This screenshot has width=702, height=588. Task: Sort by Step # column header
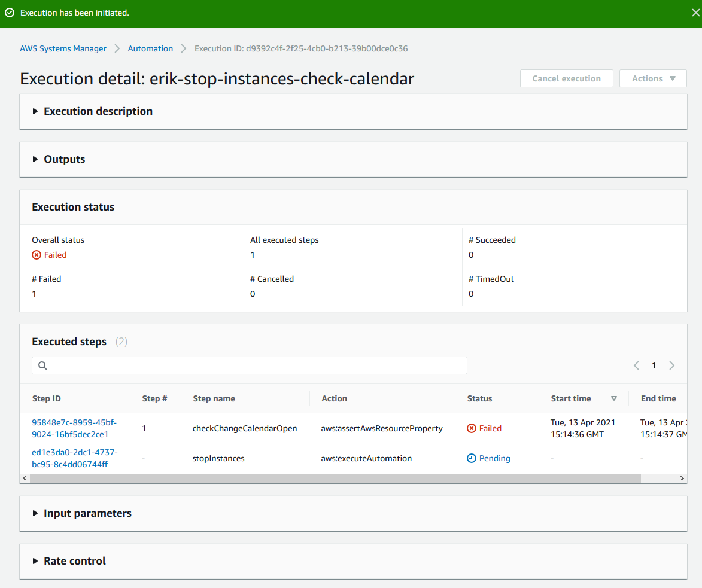click(154, 399)
